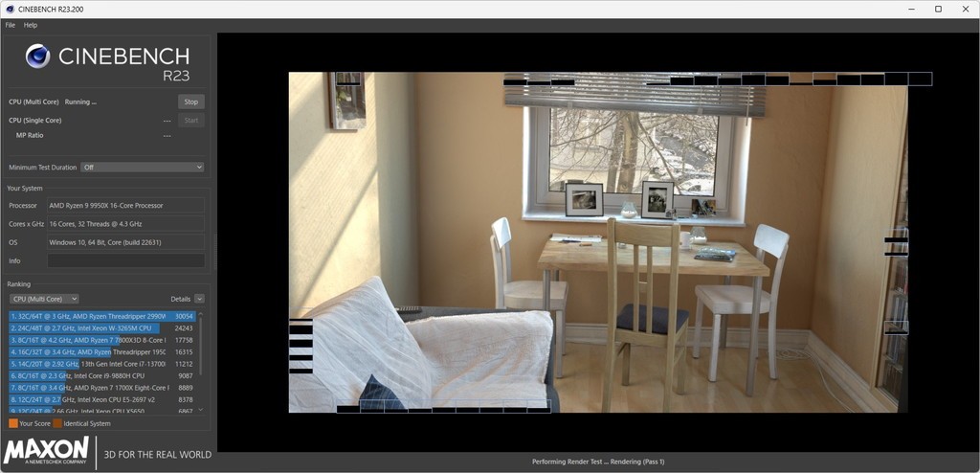Click the ranking list scroll-up arrow
980x473 pixels.
[201, 314]
